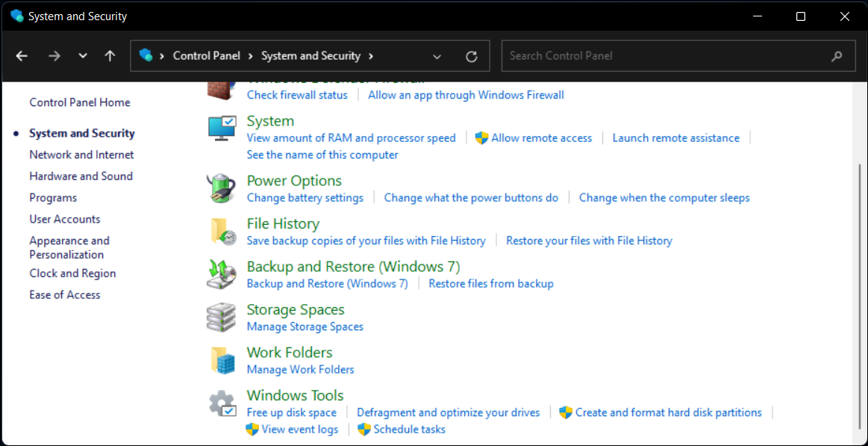The width and height of the screenshot is (868, 446).
Task: Open the address bar history dropdown
Action: [437, 55]
